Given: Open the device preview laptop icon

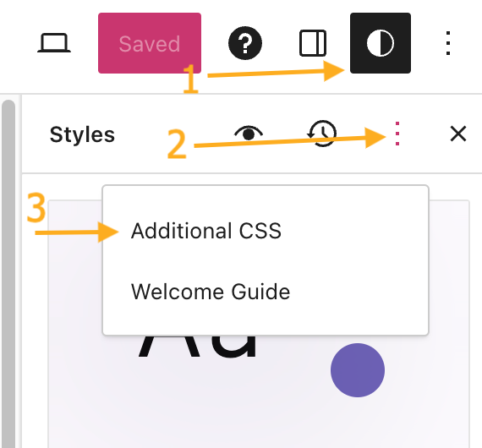Looking at the screenshot, I should 54,43.
